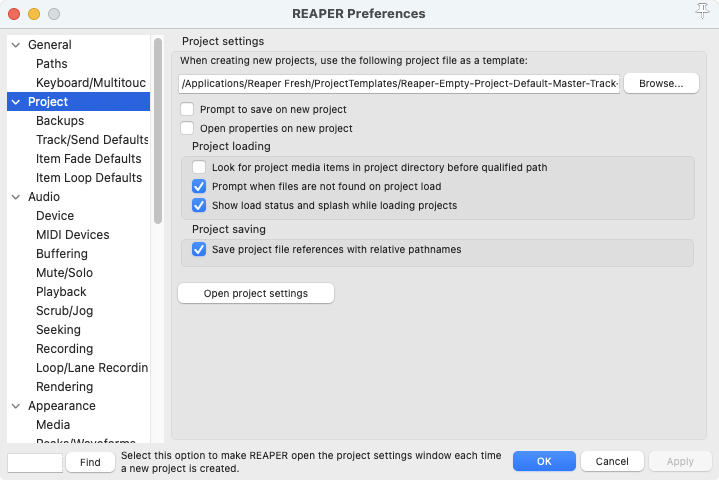This screenshot has width=719, height=480.
Task: Uncheck Show load status and splash
Action: coord(199,205)
